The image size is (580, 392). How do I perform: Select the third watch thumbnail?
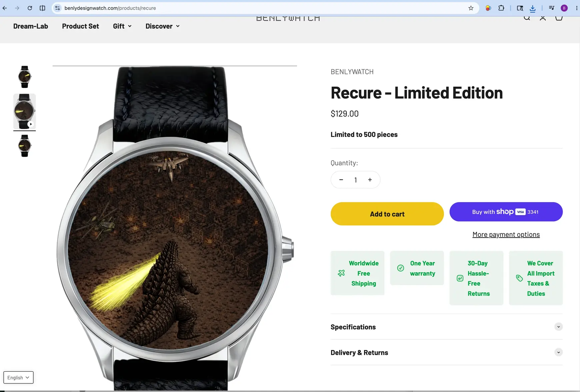point(24,146)
